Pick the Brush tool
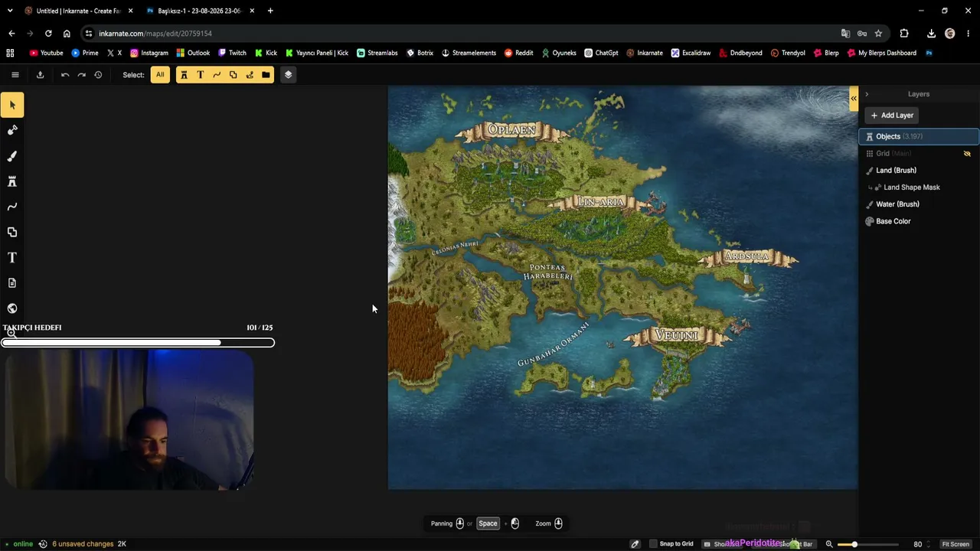980x551 pixels. 12,156
